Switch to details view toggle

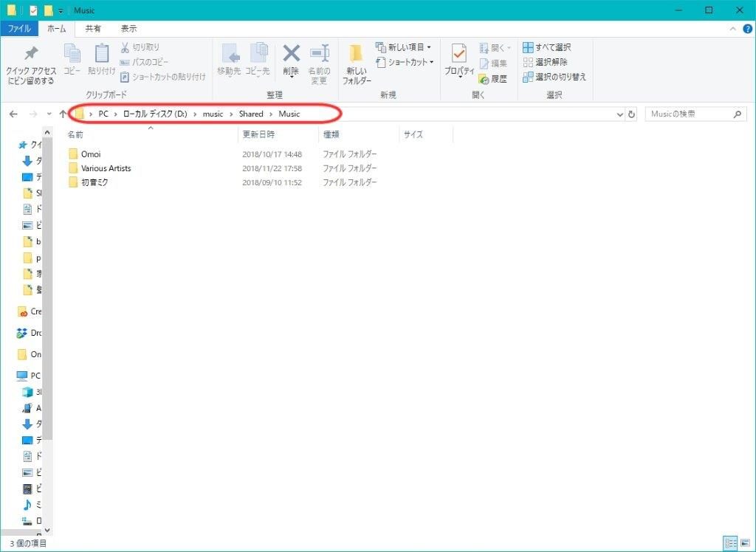[x=730, y=542]
